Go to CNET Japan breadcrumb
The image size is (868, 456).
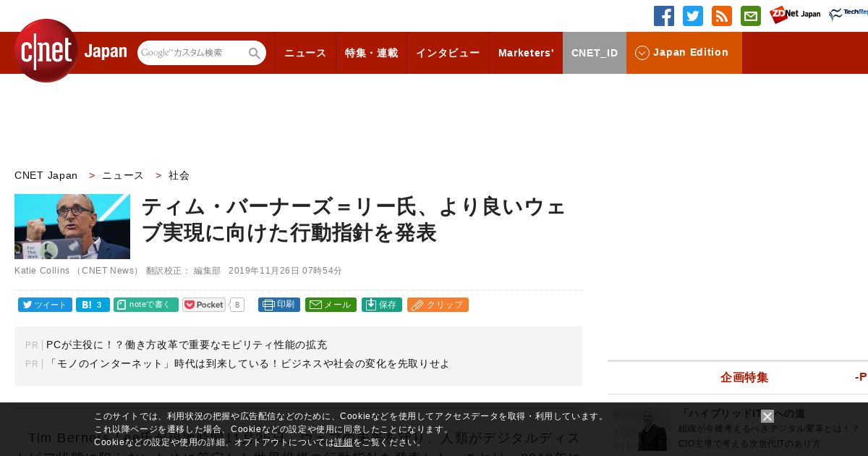pos(46,175)
